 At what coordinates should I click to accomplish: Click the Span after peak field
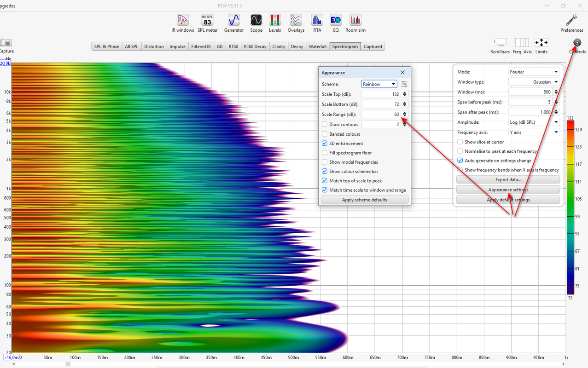point(530,112)
